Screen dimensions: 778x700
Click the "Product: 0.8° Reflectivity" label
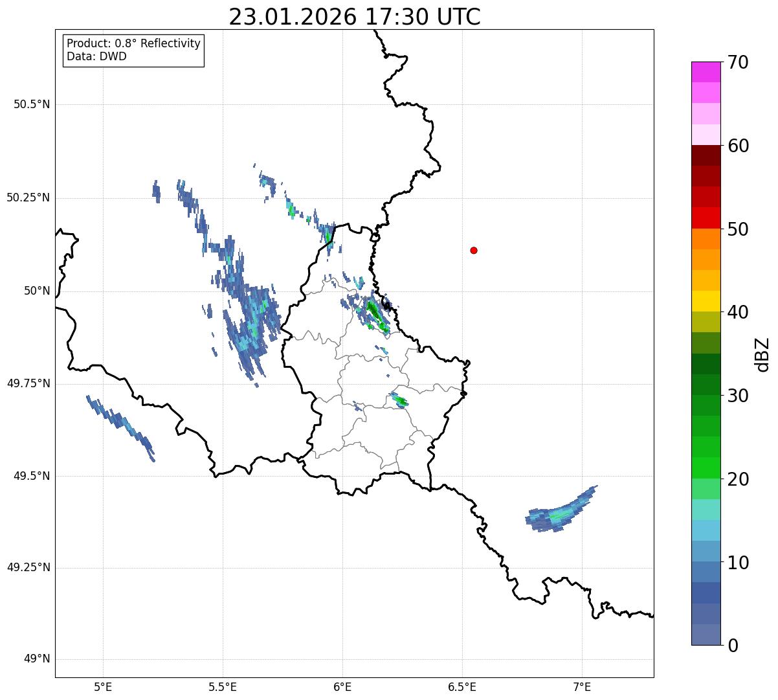tap(133, 43)
